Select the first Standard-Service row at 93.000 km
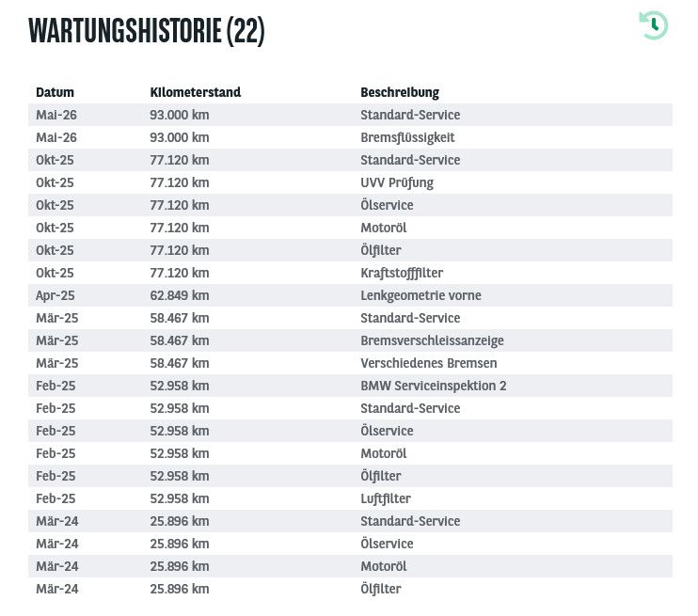This screenshot has height=616, width=698. pyautogui.click(x=350, y=115)
